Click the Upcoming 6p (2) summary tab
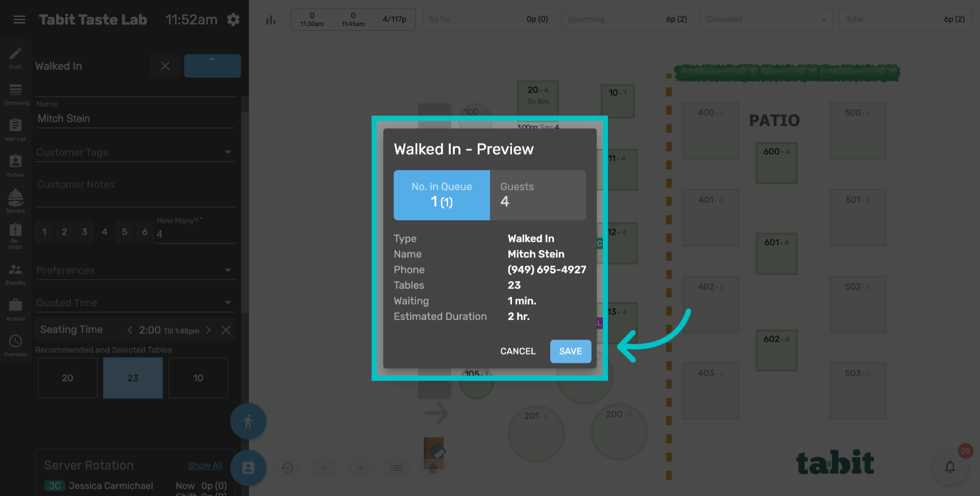Screen dimensions: 980x496 tap(627, 19)
